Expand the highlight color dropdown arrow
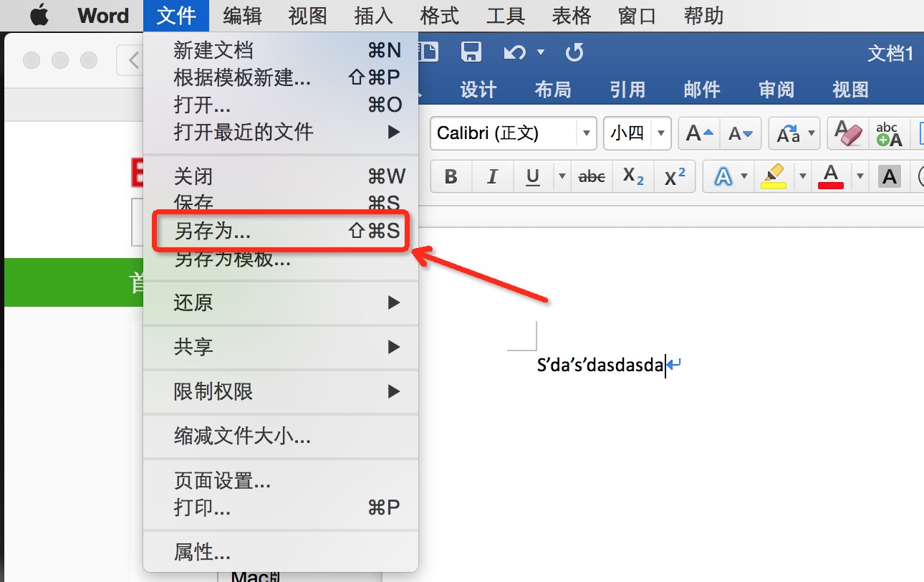 pyautogui.click(x=803, y=176)
